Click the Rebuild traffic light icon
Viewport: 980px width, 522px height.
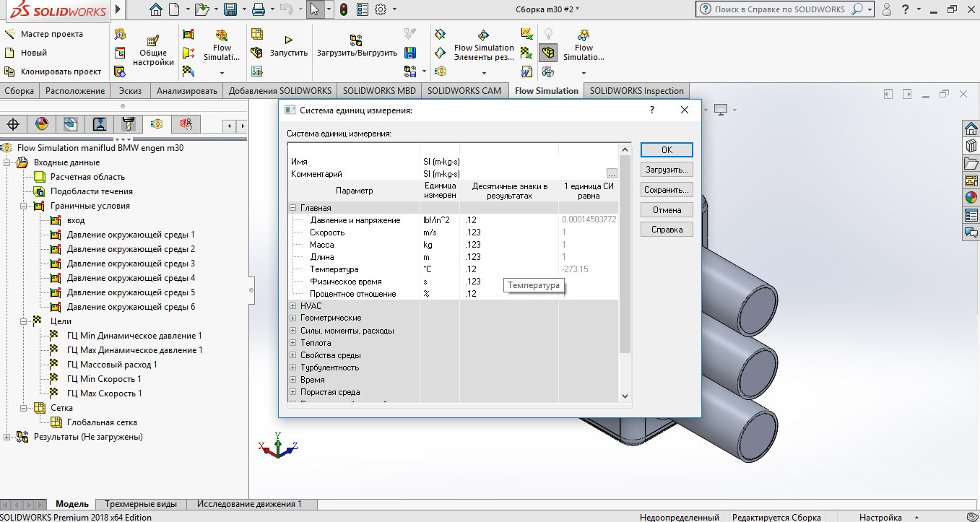[344, 9]
